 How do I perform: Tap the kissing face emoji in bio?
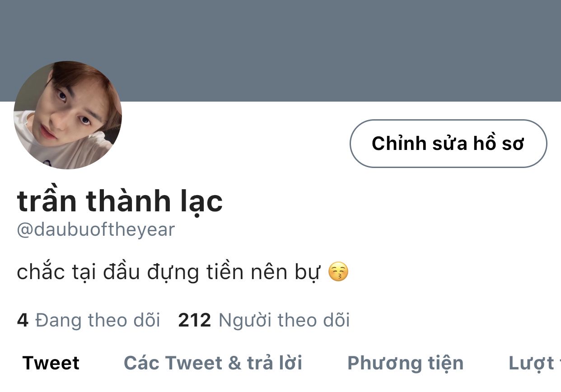(338, 272)
